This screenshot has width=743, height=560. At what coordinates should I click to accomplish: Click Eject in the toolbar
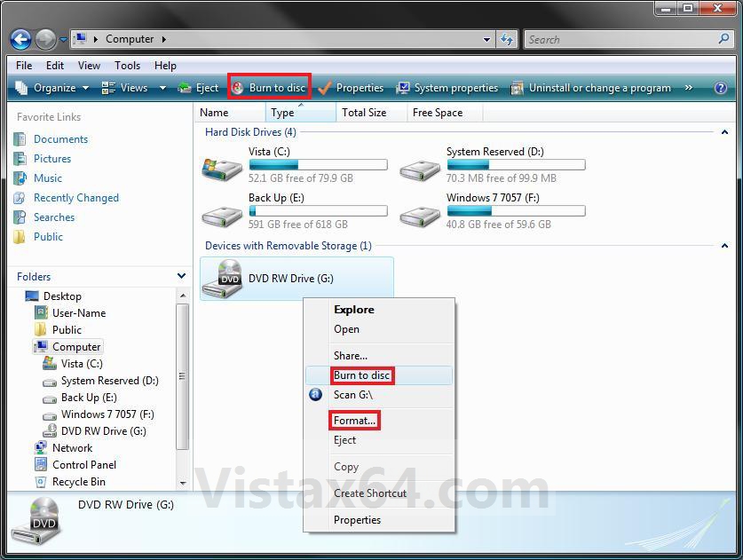pos(198,88)
